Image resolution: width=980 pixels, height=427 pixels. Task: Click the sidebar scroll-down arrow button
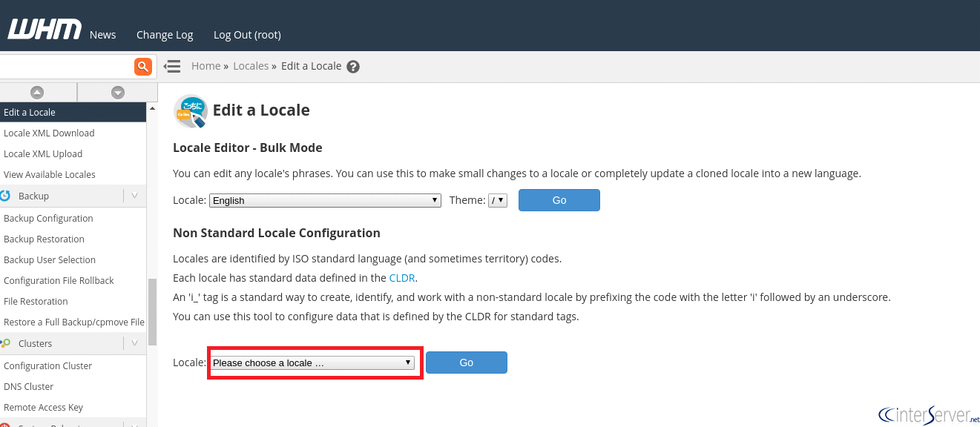[117, 92]
